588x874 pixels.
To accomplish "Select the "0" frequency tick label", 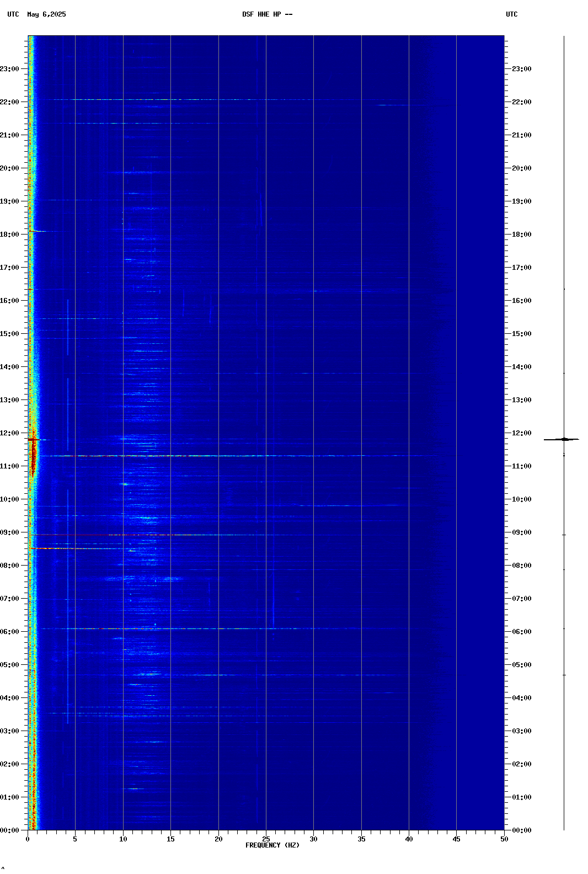I will [x=28, y=839].
